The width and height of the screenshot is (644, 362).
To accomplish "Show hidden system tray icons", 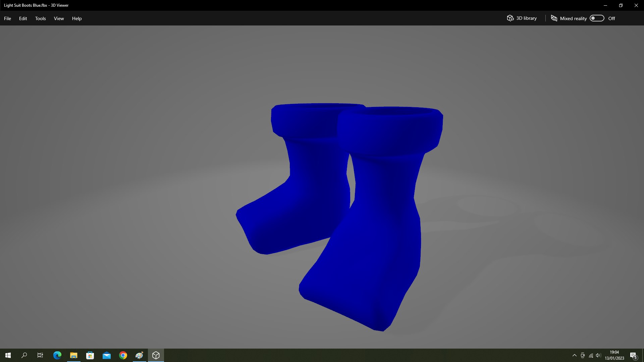I will pyautogui.click(x=575, y=355).
